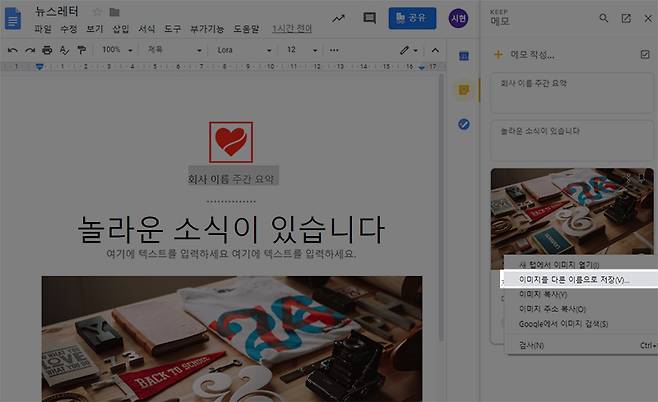Screen dimensions: 658x402
Task: Redo the last action
Action: click(x=30, y=50)
